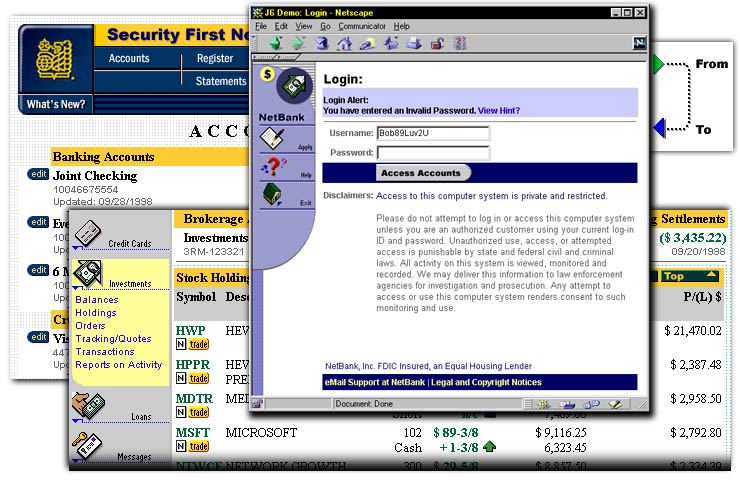Click the Loans sidebar cash icon
This screenshot has height=480, width=740.
tap(88, 406)
